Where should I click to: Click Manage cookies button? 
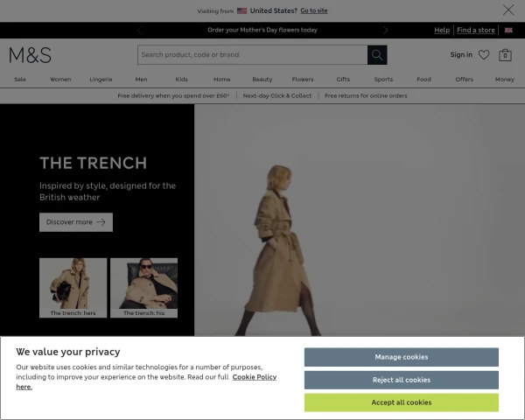(x=401, y=357)
